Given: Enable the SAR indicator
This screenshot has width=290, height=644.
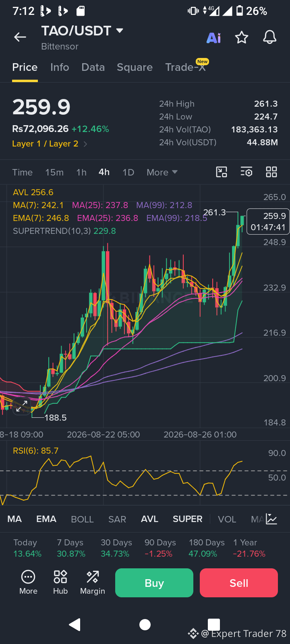Looking at the screenshot, I should (117, 519).
